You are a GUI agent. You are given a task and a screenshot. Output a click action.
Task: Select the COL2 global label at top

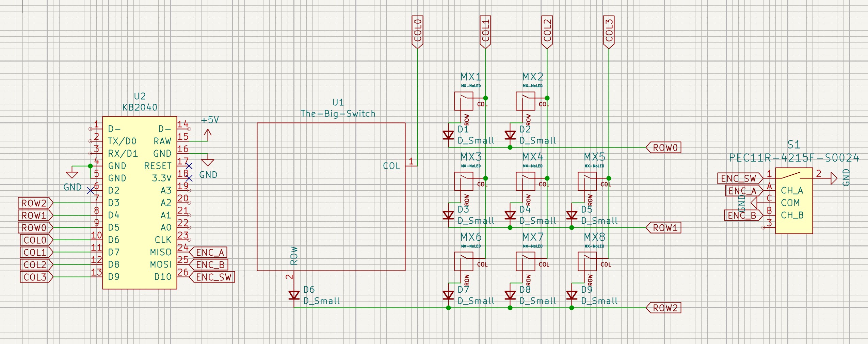pos(547,32)
